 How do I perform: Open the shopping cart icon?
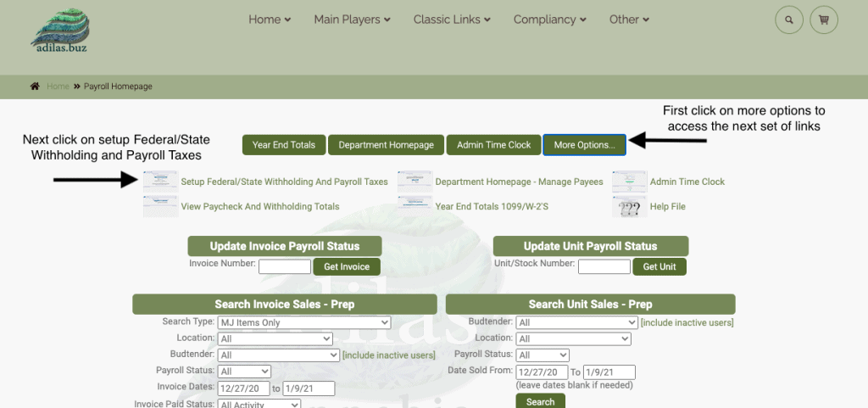tap(824, 20)
